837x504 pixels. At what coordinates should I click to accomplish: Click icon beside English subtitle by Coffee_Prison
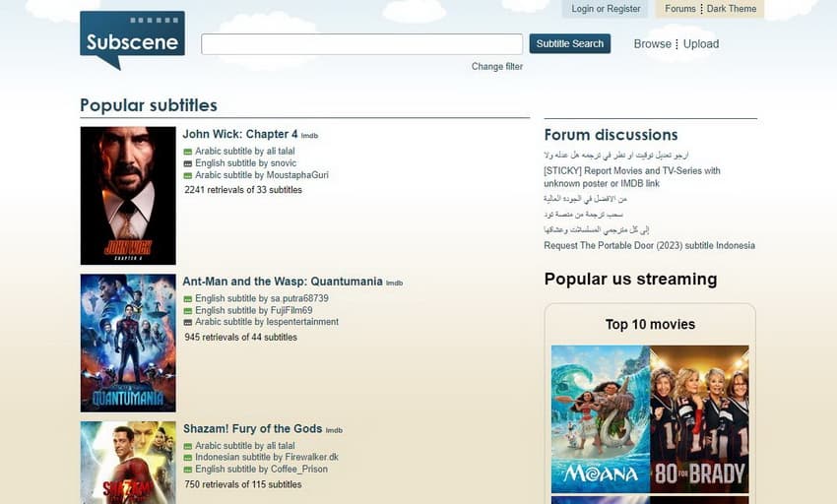pyautogui.click(x=188, y=470)
